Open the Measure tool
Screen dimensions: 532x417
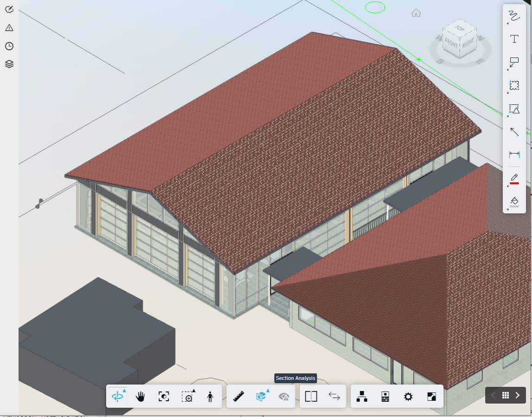pyautogui.click(x=238, y=397)
